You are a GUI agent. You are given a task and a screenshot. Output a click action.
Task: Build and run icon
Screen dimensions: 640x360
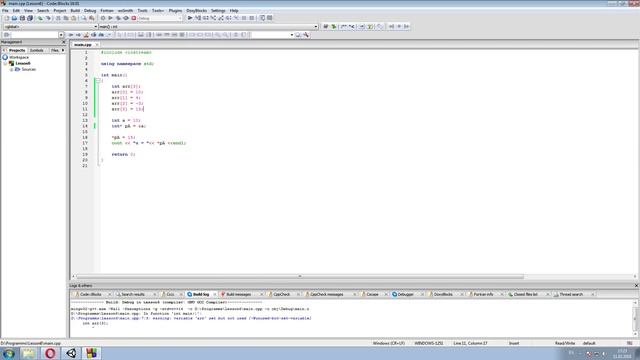(118, 18)
